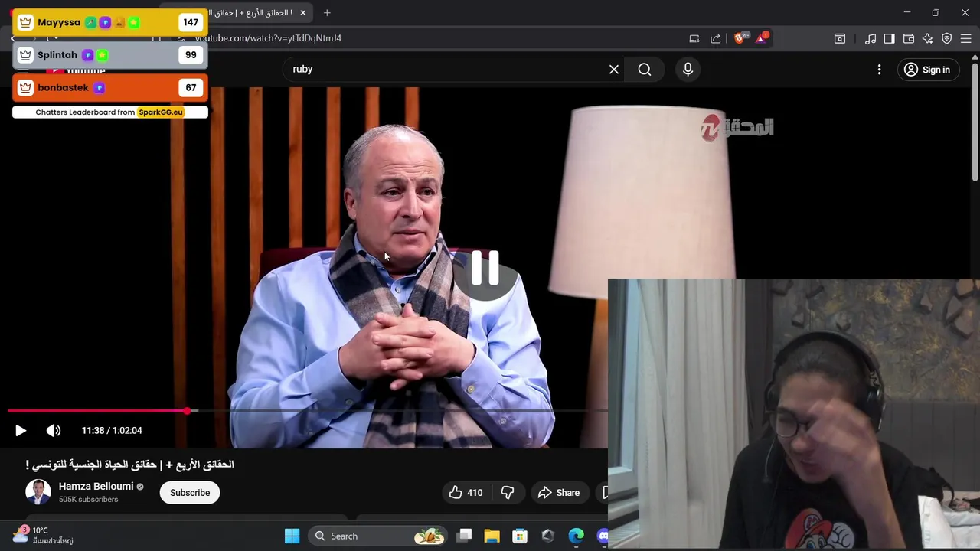Share the video with the Share button
The image size is (980, 551).
coord(559,493)
